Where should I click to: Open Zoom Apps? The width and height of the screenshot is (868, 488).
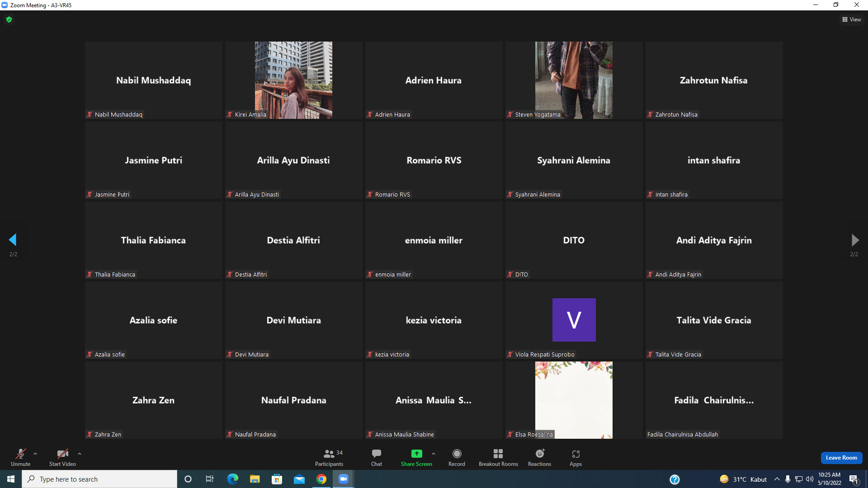[576, 457]
